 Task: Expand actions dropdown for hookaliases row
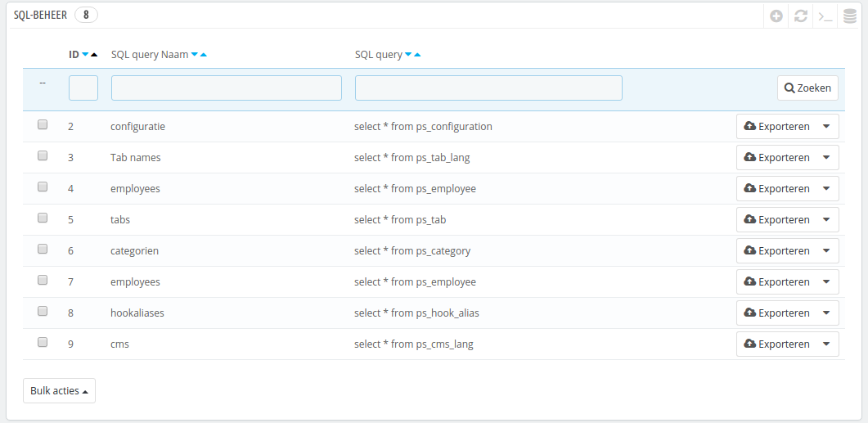pos(826,313)
